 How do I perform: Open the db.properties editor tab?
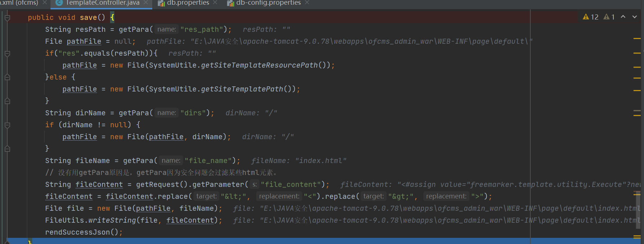(188, 3)
